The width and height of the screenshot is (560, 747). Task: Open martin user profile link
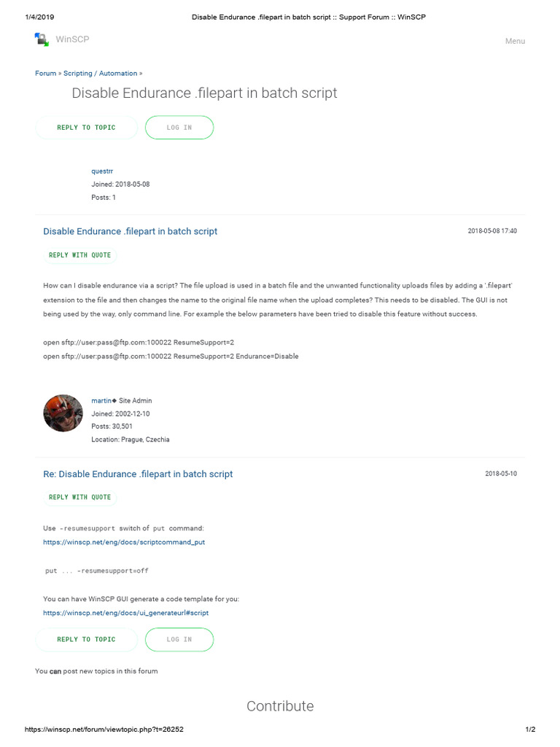(x=101, y=400)
